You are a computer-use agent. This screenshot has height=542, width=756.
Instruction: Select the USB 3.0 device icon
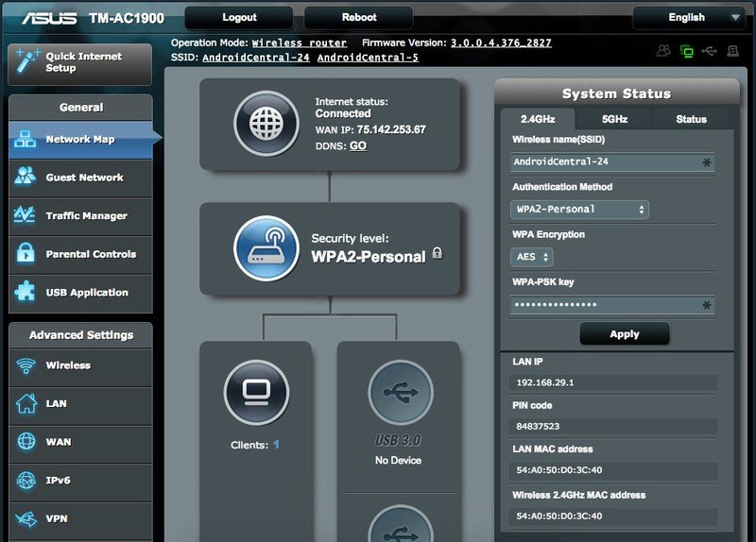[400, 392]
